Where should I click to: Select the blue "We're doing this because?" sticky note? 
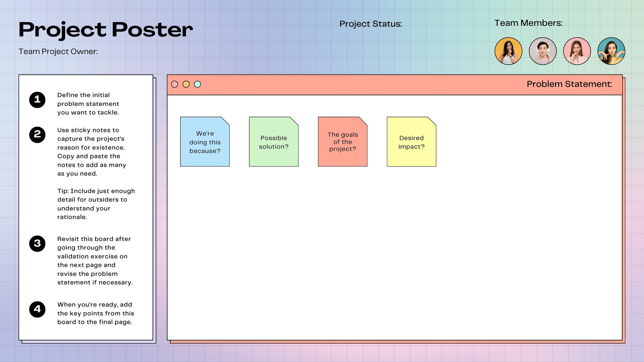205,142
